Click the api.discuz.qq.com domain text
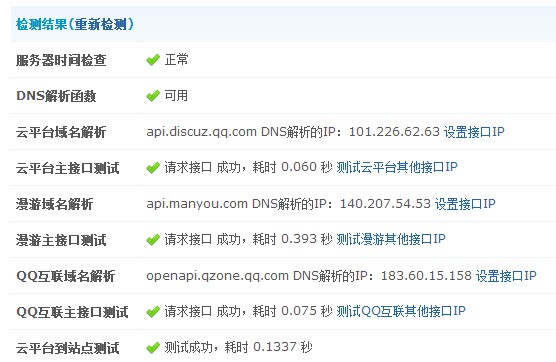Screen dimensions: 556x362 tap(201, 132)
